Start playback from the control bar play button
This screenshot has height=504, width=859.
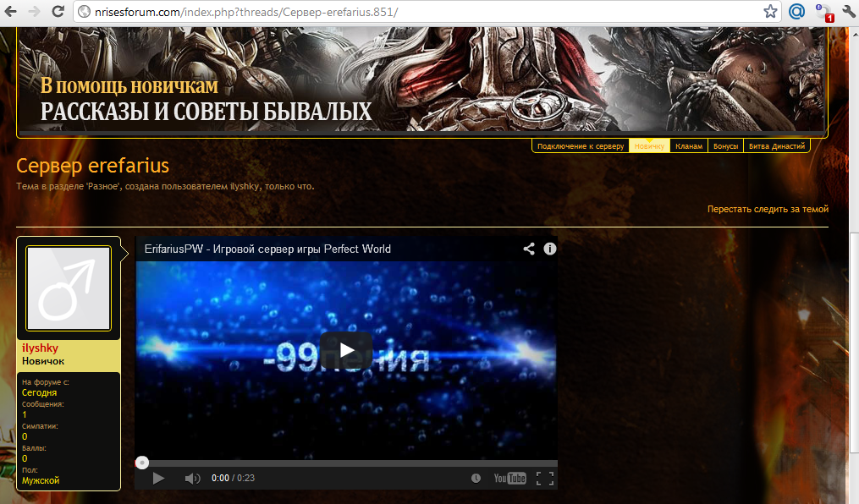click(158, 479)
